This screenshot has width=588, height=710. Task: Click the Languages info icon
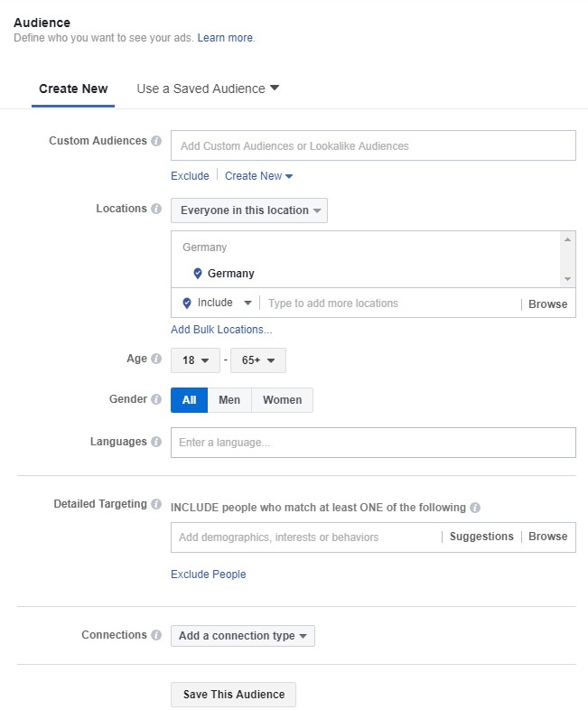(x=156, y=442)
